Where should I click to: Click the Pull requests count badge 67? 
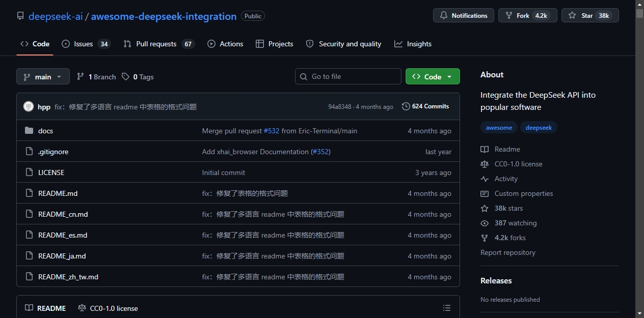(x=188, y=44)
